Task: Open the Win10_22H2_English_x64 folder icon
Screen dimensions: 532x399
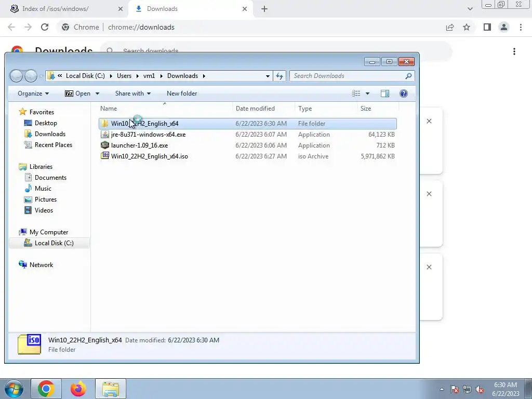Action: [105, 124]
